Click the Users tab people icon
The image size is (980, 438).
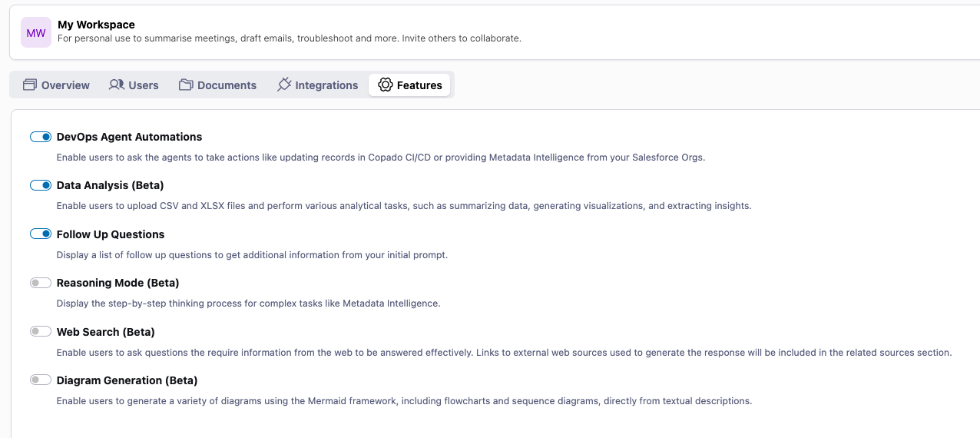click(117, 85)
